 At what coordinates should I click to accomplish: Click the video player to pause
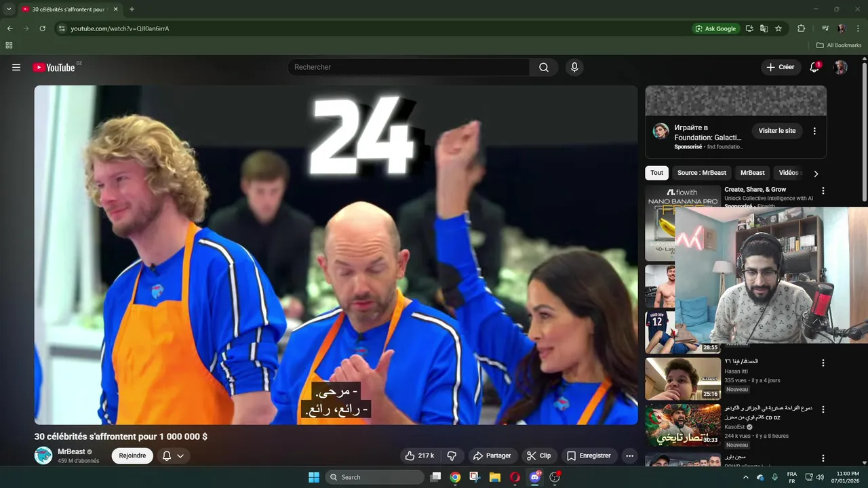[x=336, y=255]
